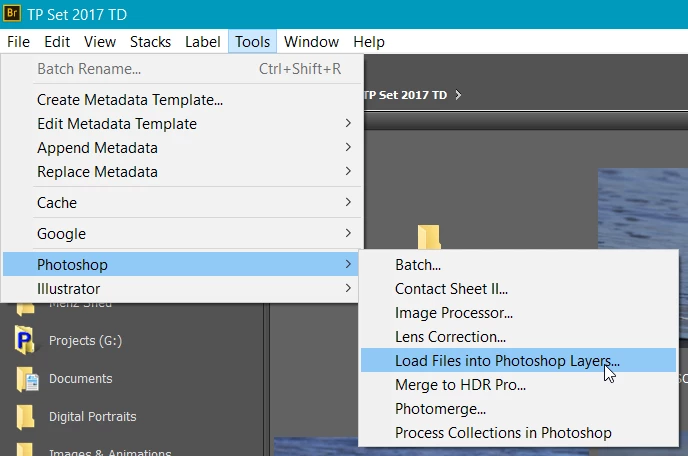The image size is (688, 456).
Task: Click the Documents folder icon
Action: pos(27,379)
